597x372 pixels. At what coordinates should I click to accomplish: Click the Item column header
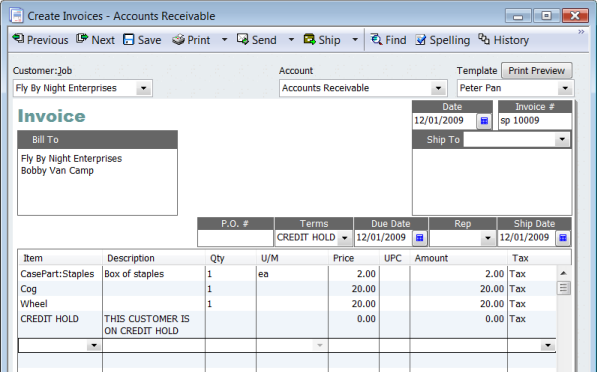pyautogui.click(x=60, y=258)
